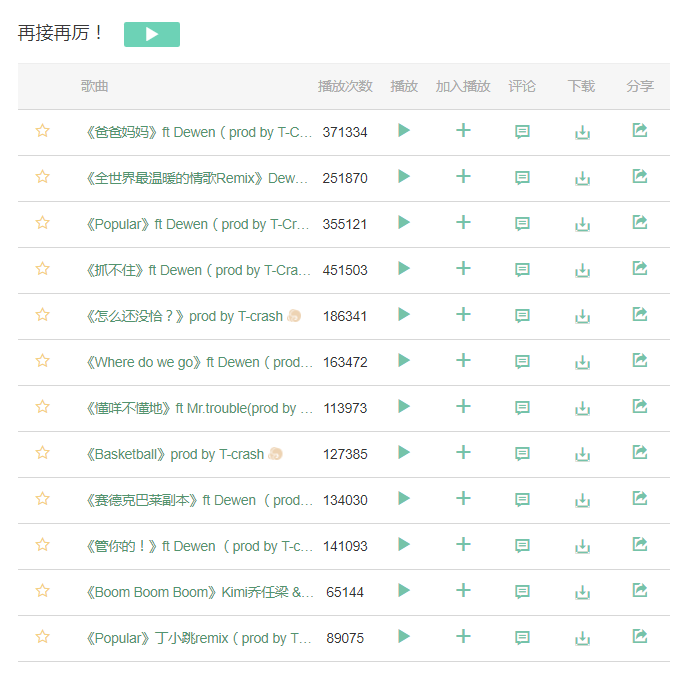This screenshot has width=681, height=678.
Task: Open comments for 《抓不住》
Action: pyautogui.click(x=522, y=270)
